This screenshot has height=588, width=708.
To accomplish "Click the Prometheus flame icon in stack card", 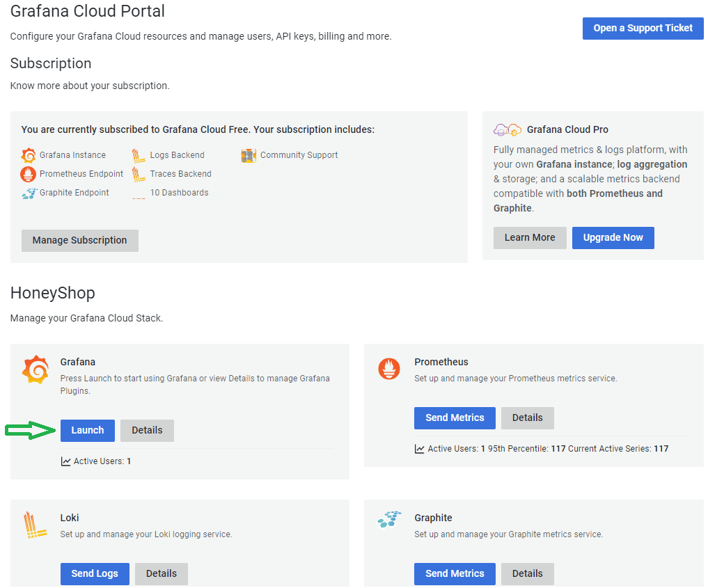I will point(389,368).
